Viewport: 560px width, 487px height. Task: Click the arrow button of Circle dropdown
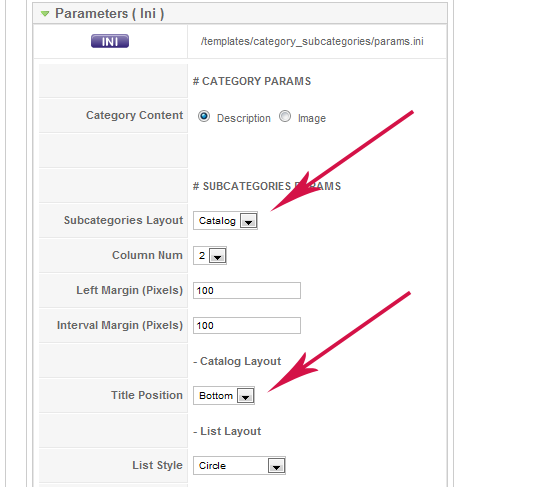click(276, 466)
